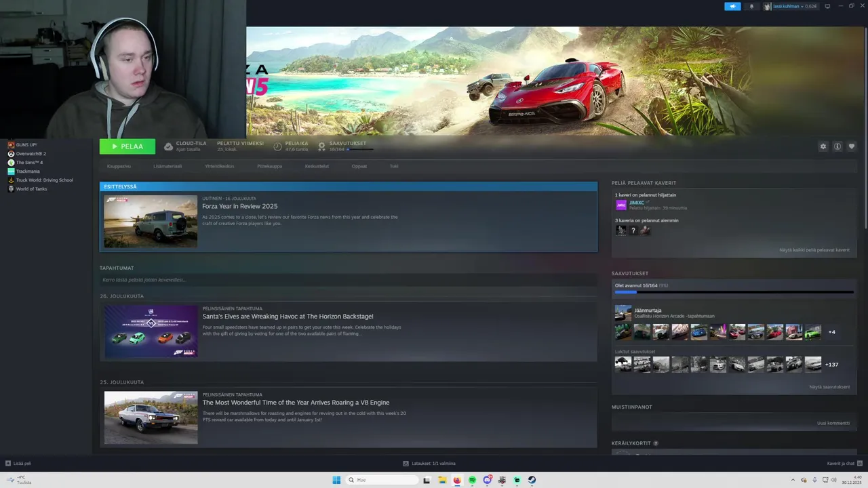Show the +4 more unlocked achievements
Image resolution: width=868 pixels, height=488 pixels.
(832, 332)
